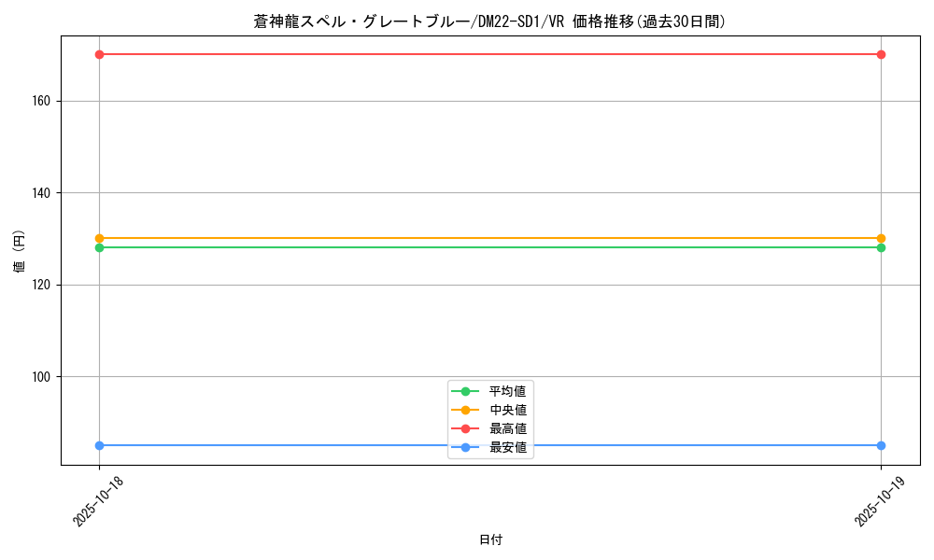Click the orange 中央値 marker on 2025-10-19

coord(879,237)
